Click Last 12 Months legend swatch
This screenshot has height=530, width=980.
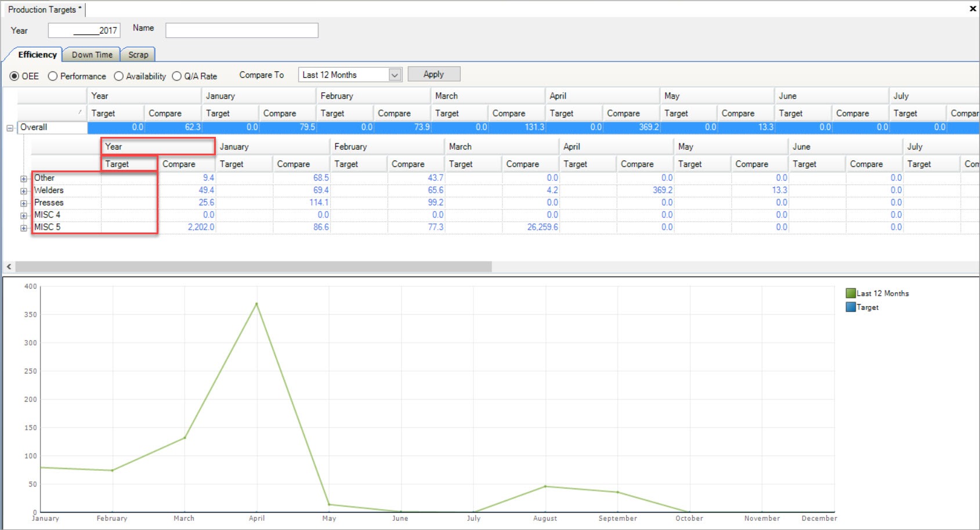point(851,293)
